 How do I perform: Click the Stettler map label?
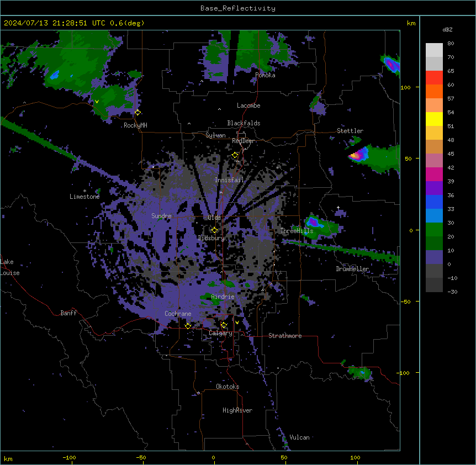[x=350, y=131]
